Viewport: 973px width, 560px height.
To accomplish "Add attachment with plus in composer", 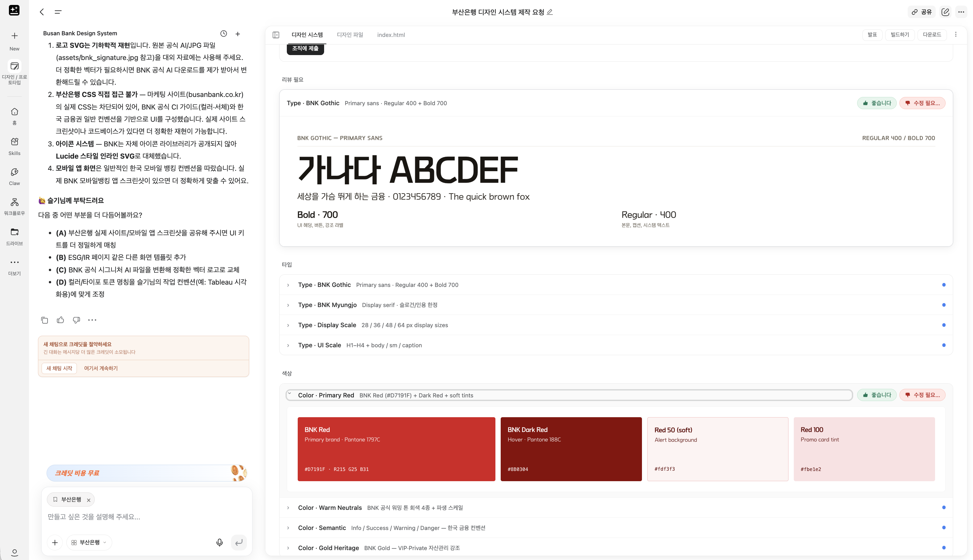I will click(x=55, y=542).
